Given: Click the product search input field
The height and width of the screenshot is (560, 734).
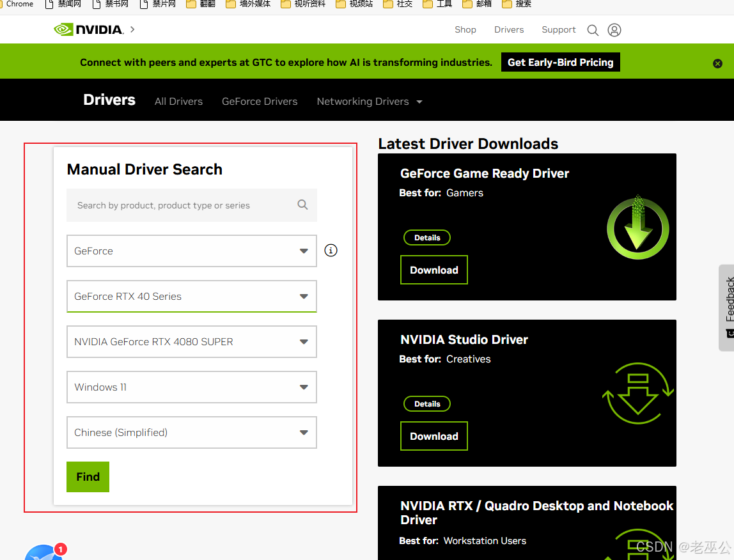Looking at the screenshot, I should pos(191,205).
